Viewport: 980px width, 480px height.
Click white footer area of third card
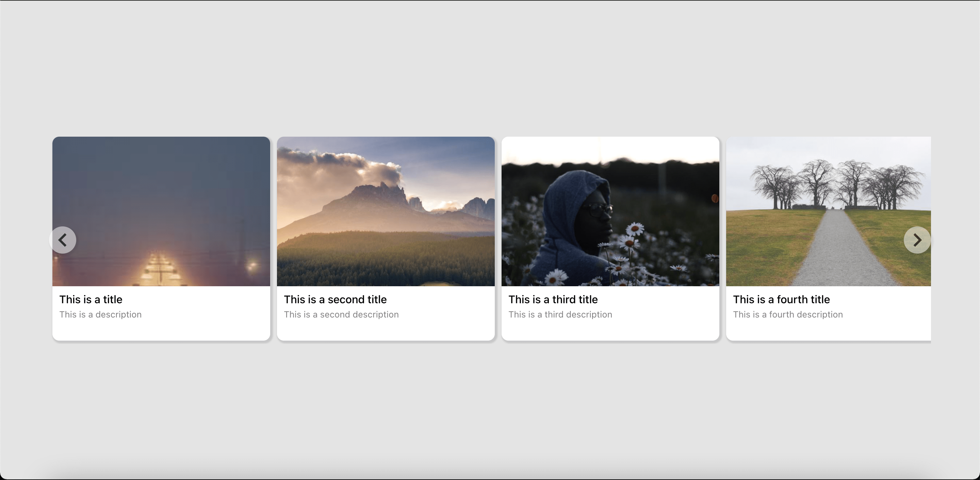pyautogui.click(x=610, y=330)
